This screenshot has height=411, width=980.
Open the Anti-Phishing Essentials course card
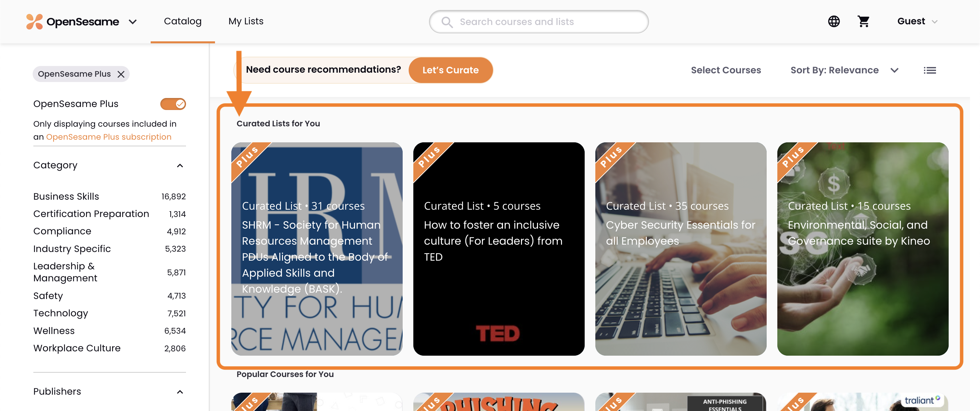tap(681, 402)
